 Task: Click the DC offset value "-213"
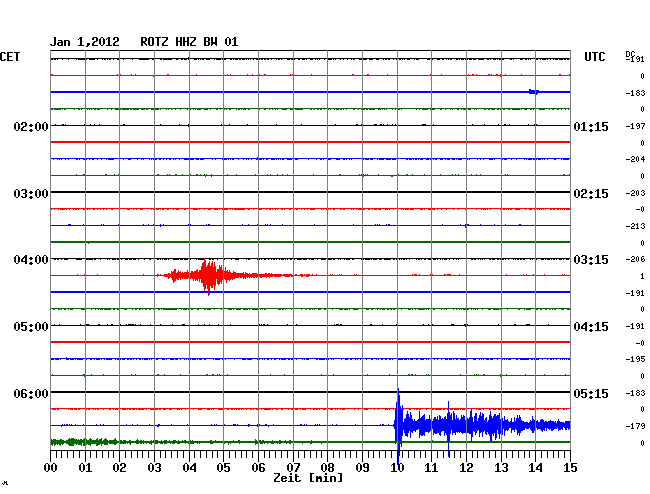[x=635, y=226]
